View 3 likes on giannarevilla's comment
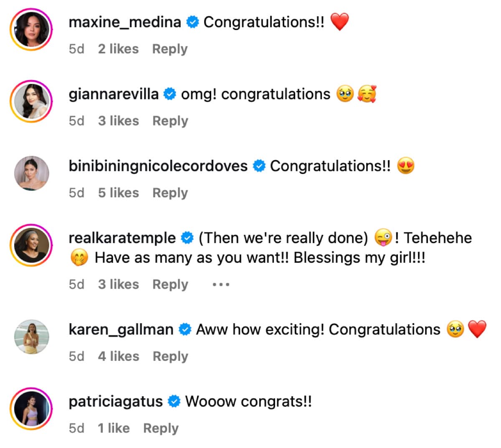The height and width of the screenshot is (448, 501). (x=119, y=121)
